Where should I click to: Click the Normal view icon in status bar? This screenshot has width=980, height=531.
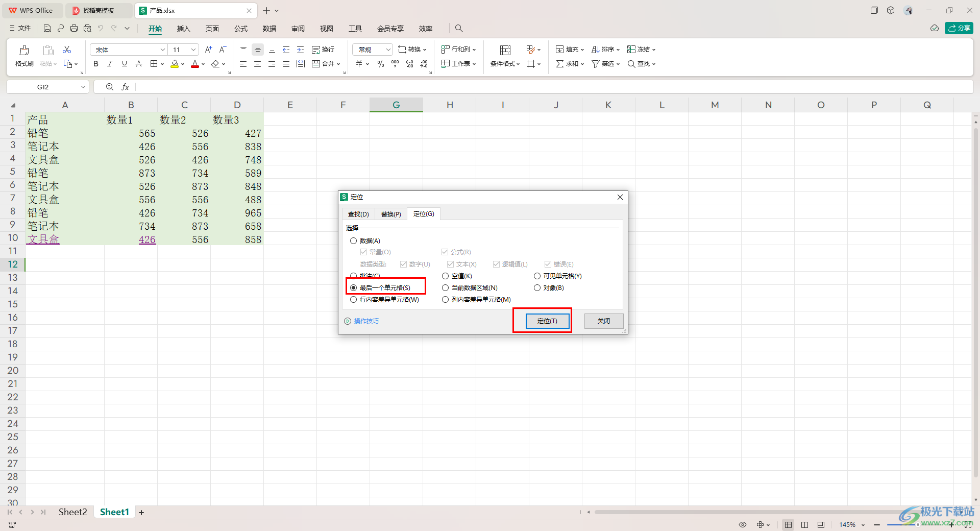point(789,525)
